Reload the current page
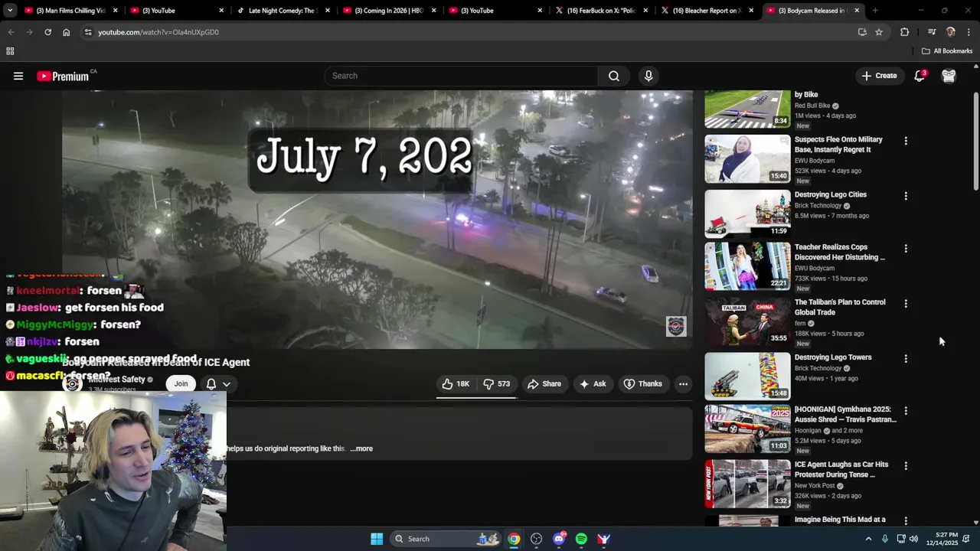Image resolution: width=980 pixels, height=551 pixels. pos(47,32)
